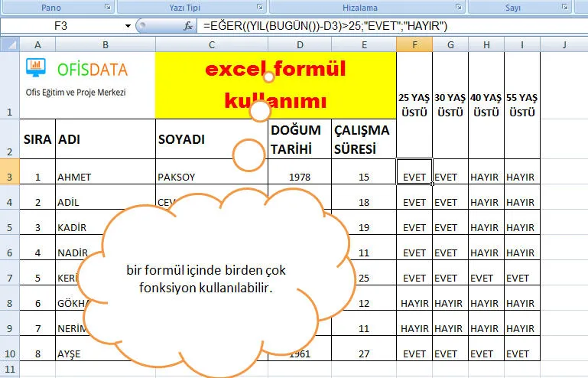Select column D header
Image resolution: width=588 pixels, height=378 pixels.
point(299,45)
